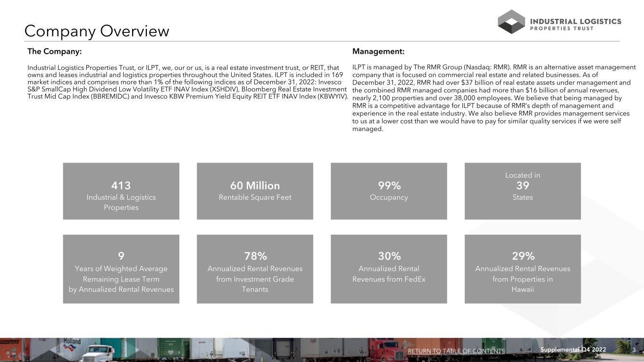Click the "9" years figure
Screen dimensions: 644x362
[121, 256]
